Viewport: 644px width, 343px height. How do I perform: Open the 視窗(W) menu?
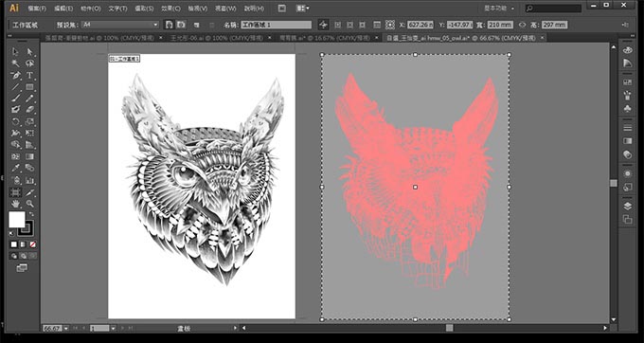(x=226, y=9)
